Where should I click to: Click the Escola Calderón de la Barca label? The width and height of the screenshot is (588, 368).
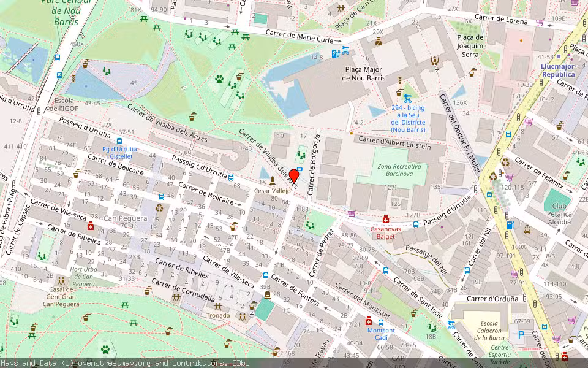[x=489, y=331]
